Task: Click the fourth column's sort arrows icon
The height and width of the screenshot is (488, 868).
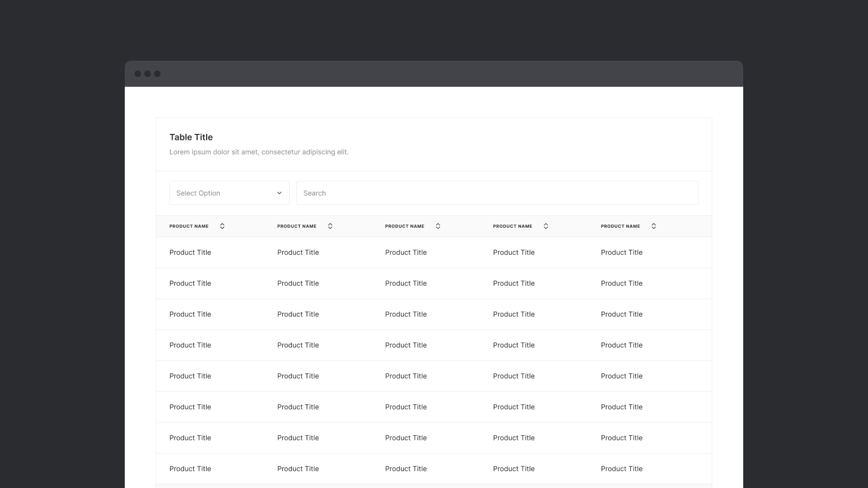Action: coord(546,226)
